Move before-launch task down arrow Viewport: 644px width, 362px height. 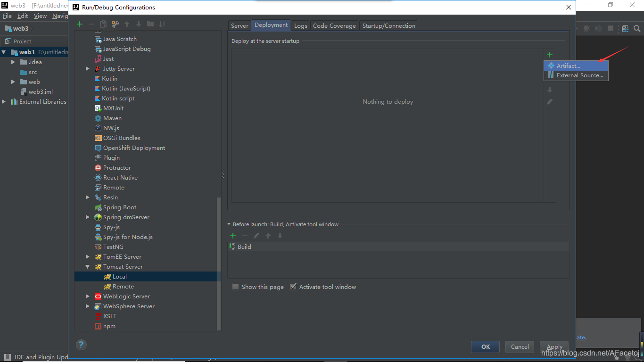tap(280, 236)
